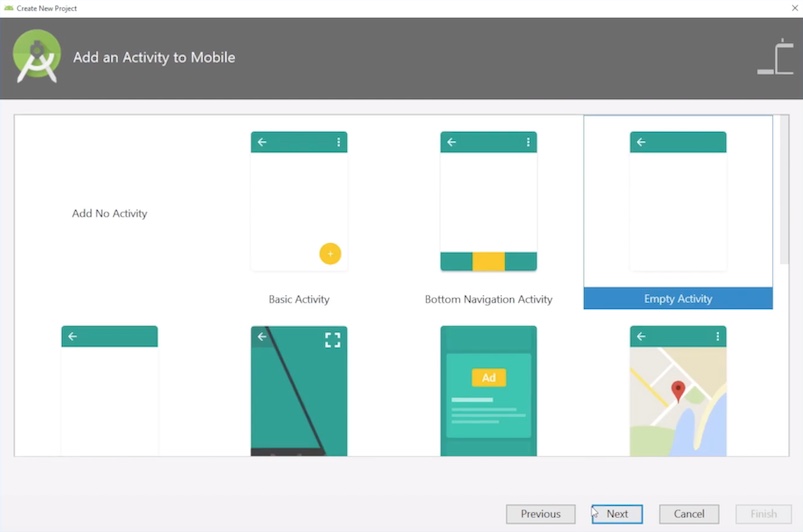This screenshot has width=803, height=532.
Task: Click the yellow floating action button icon
Action: [x=330, y=253]
